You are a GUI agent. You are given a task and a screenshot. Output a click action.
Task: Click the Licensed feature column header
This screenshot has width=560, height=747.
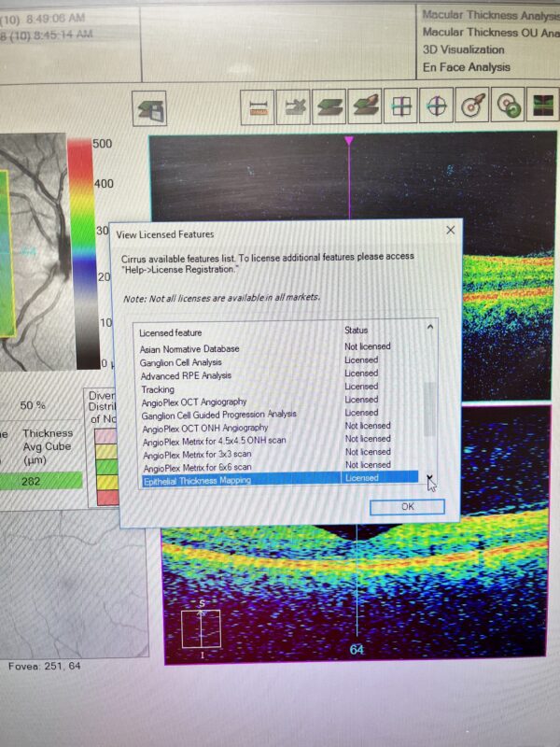(x=171, y=332)
